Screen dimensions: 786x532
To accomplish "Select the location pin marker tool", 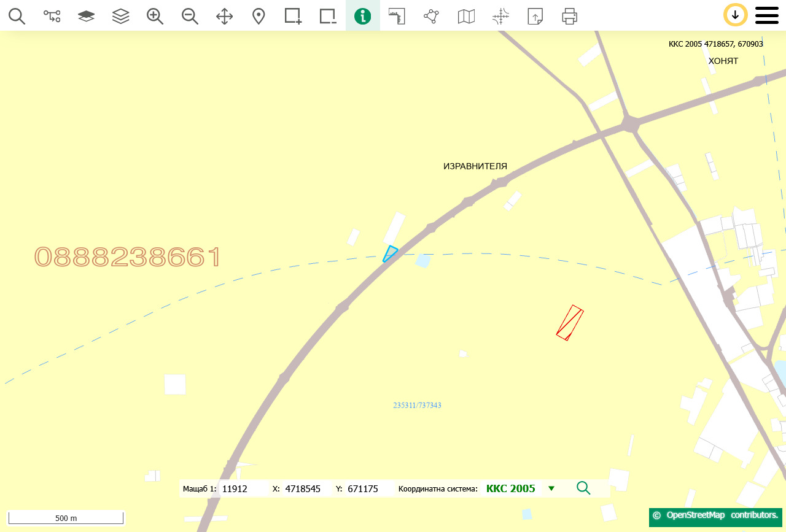I will 259,16.
